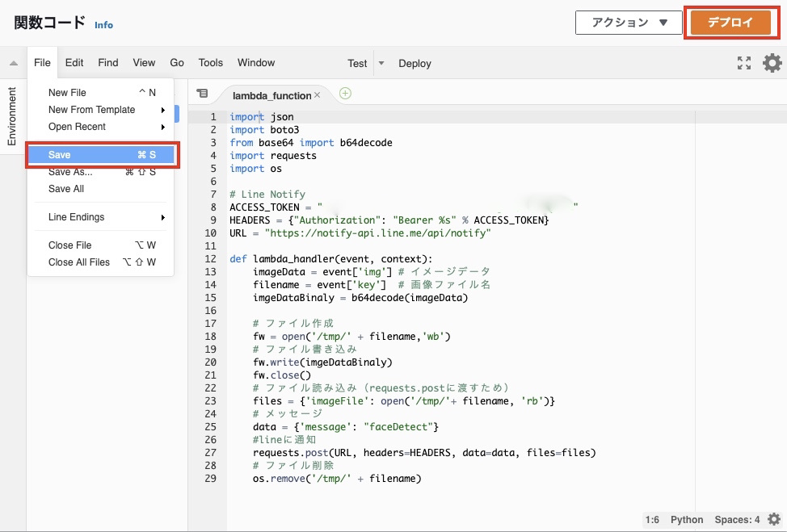Click the def lambda_handler line
This screenshot has height=532, width=787.
330,259
